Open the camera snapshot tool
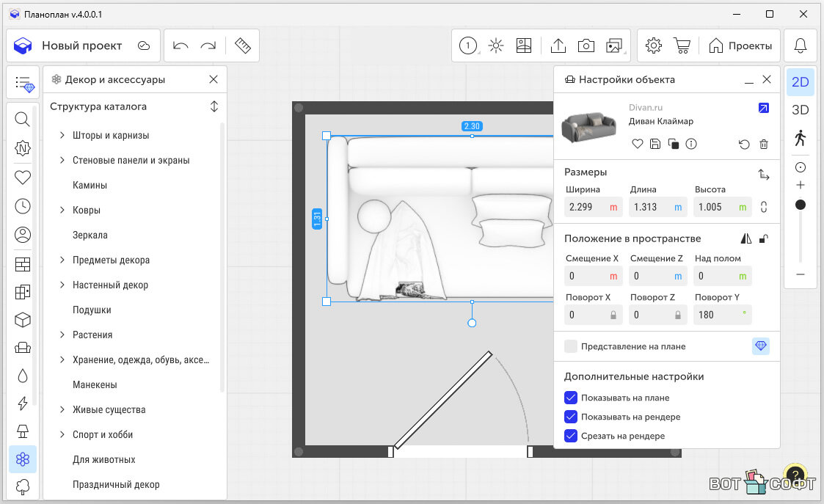This screenshot has width=824, height=504. [x=586, y=45]
